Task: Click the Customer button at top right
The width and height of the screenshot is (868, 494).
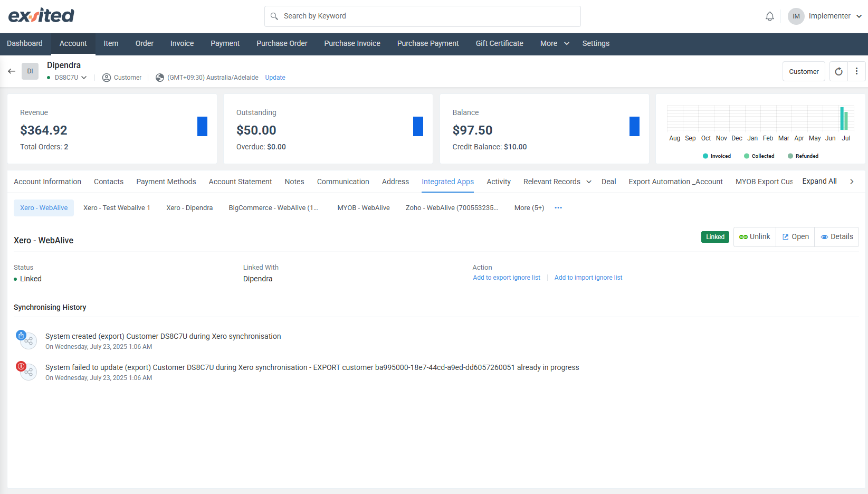Action: (x=804, y=71)
